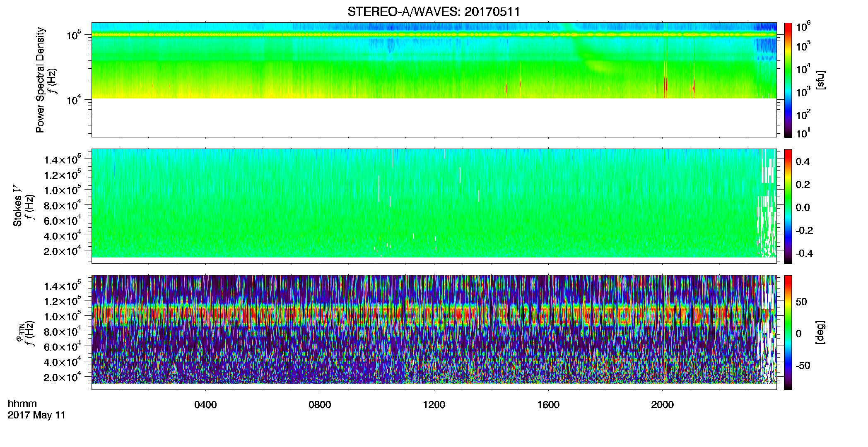Click the [deg] unit label
Image resolution: width=868 pixels, height=447 pixels.
820,332
